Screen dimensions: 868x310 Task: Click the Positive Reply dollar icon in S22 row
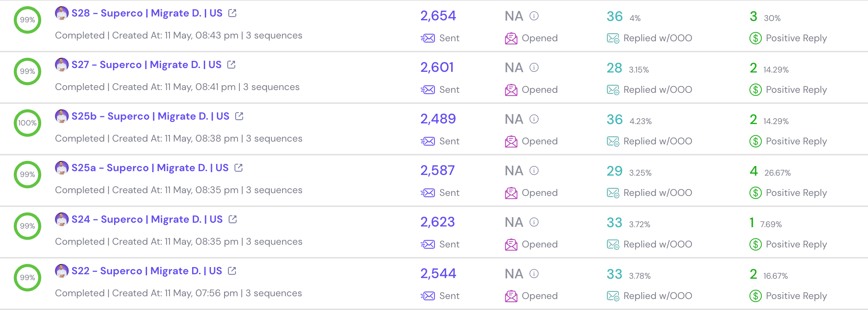click(x=756, y=296)
